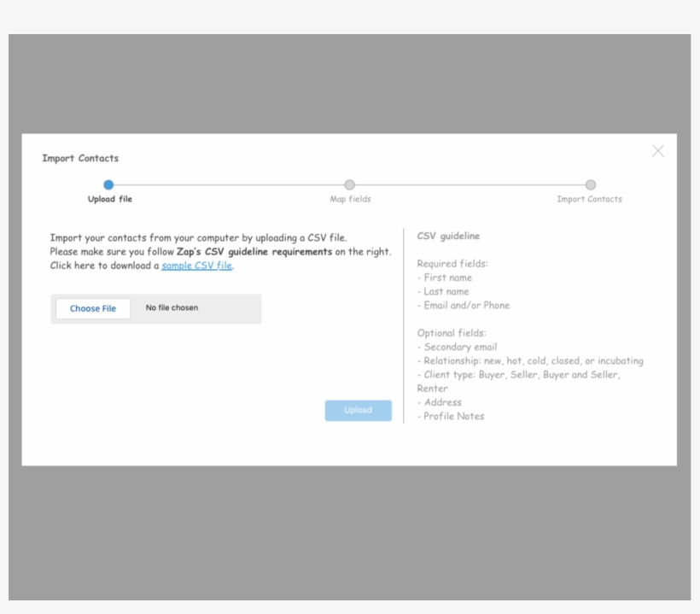Click the Choose File button
Image resolution: width=700 pixels, height=614 pixels.
point(93,308)
